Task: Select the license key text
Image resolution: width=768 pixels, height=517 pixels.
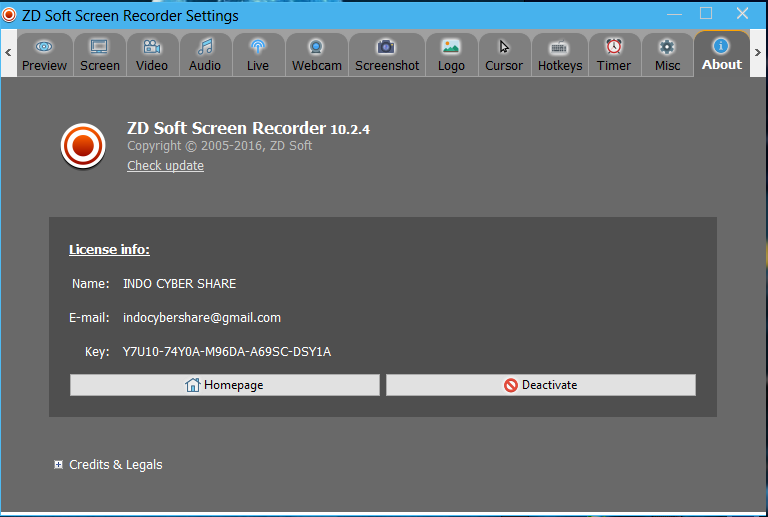Action: 227,352
